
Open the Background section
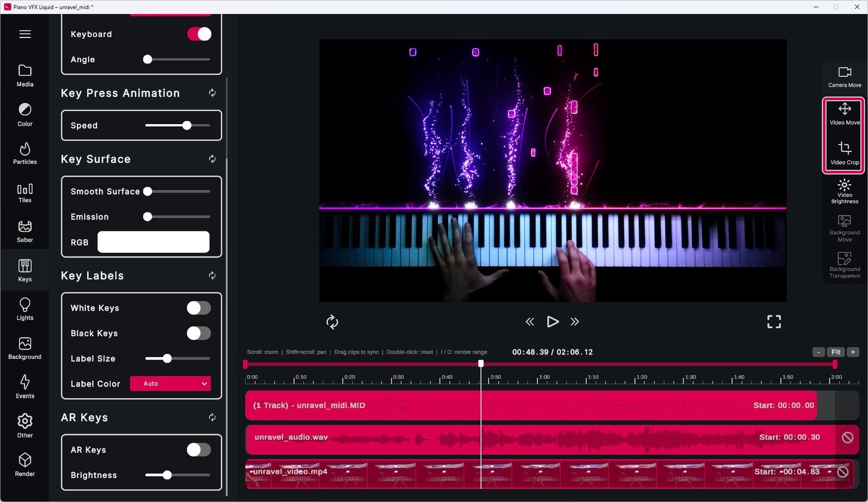pos(25,349)
